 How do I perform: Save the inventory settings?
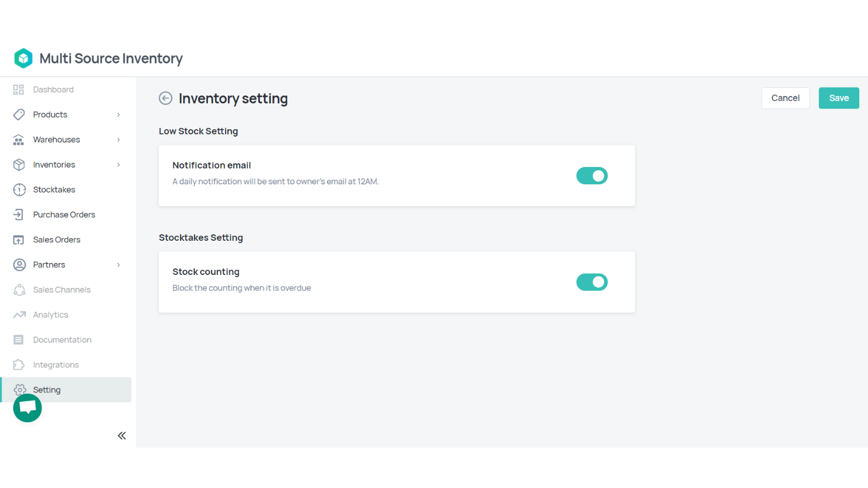click(839, 98)
